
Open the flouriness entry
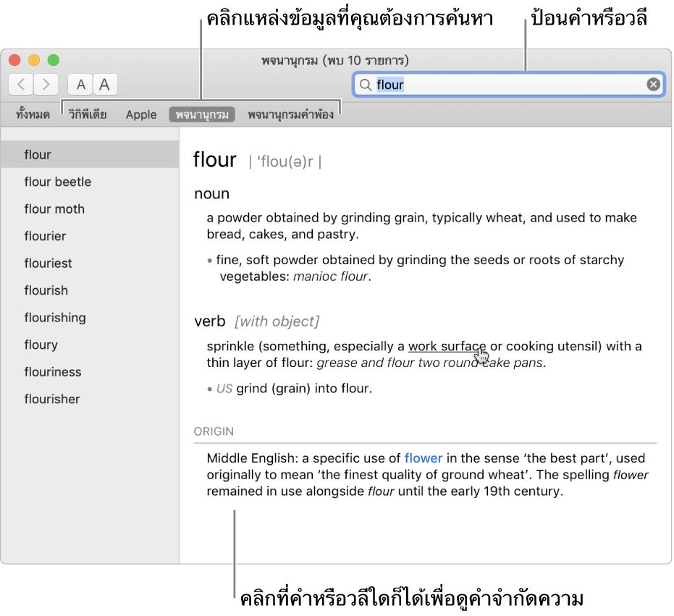coord(90,371)
